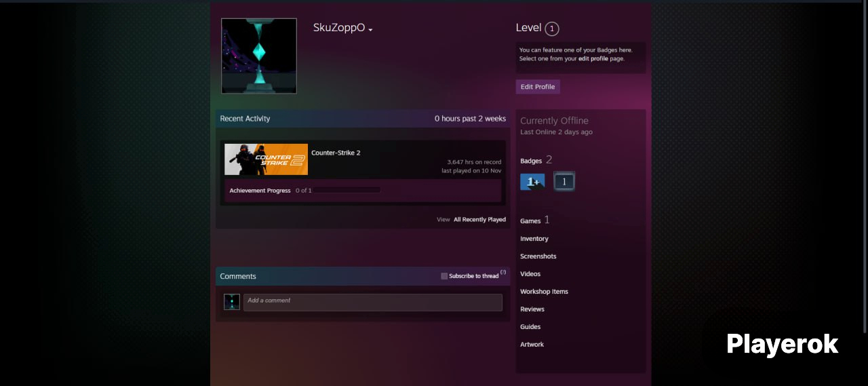Open the blue 1+ community badge

pyautogui.click(x=532, y=182)
